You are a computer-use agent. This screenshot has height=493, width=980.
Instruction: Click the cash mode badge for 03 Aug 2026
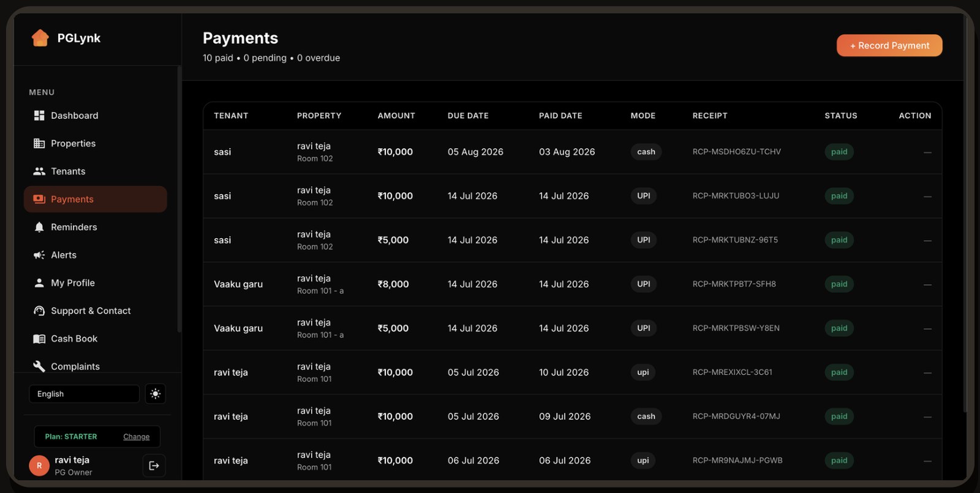pos(646,152)
